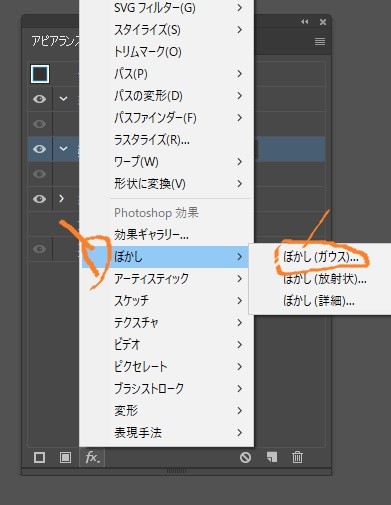The width and height of the screenshot is (391, 505).
Task: Open the Appearance panel hamburger menu
Action: point(320,42)
